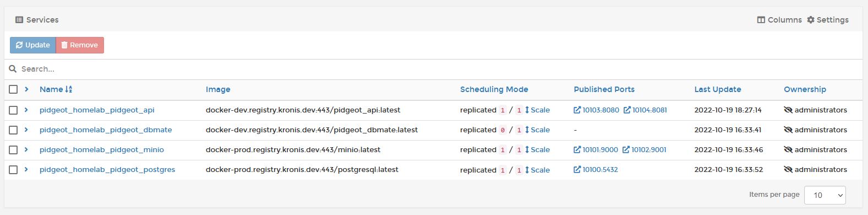Expand all rows via header chevron
This screenshot has height=215, width=868.
click(26, 89)
